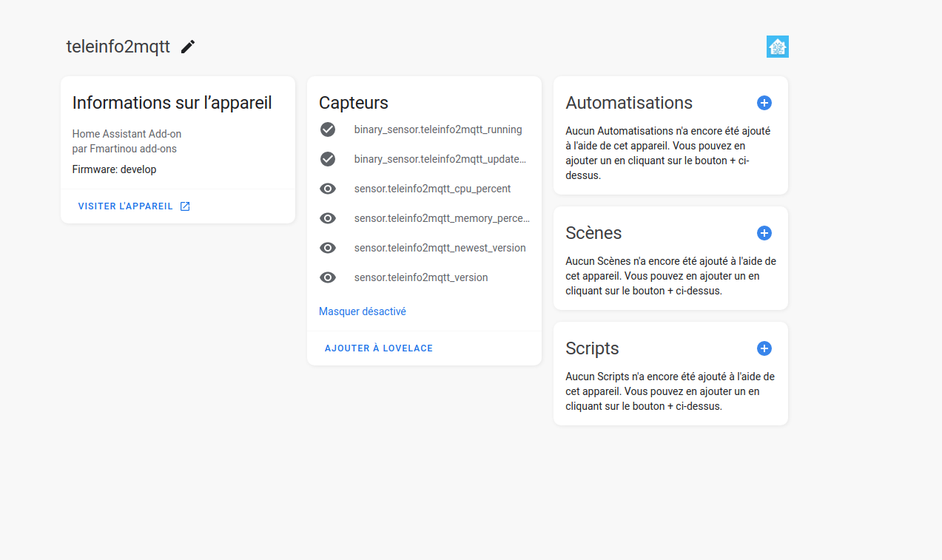Screen dimensions: 942x560
Task: Toggle visibility of sensor.teleinfo2mqtt_cpu_percent
Action: [x=328, y=189]
